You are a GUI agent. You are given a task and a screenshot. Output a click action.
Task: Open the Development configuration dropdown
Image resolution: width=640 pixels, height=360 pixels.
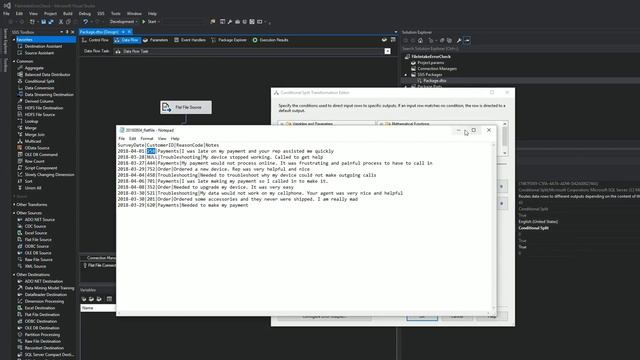tap(123, 22)
